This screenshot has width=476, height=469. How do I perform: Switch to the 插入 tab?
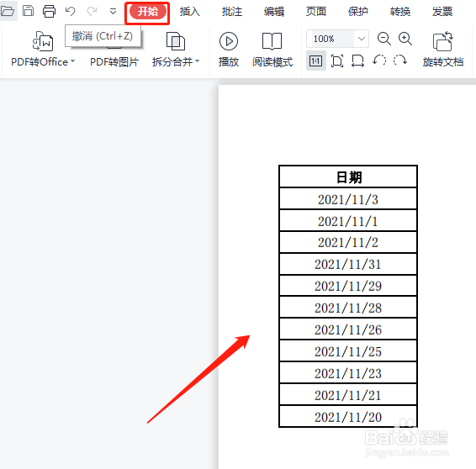click(190, 12)
